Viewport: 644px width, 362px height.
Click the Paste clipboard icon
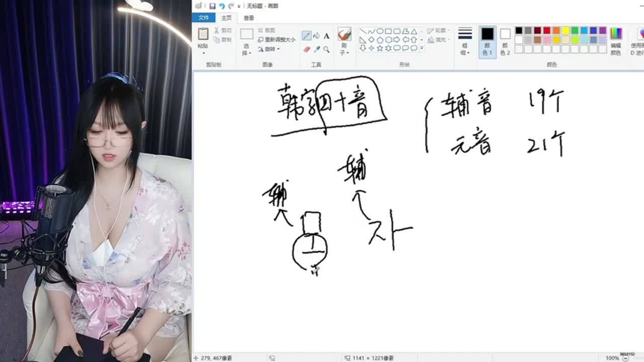pyautogui.click(x=203, y=34)
